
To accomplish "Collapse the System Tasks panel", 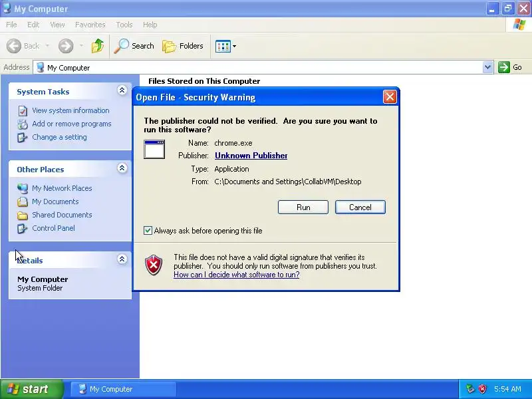I will [122, 90].
